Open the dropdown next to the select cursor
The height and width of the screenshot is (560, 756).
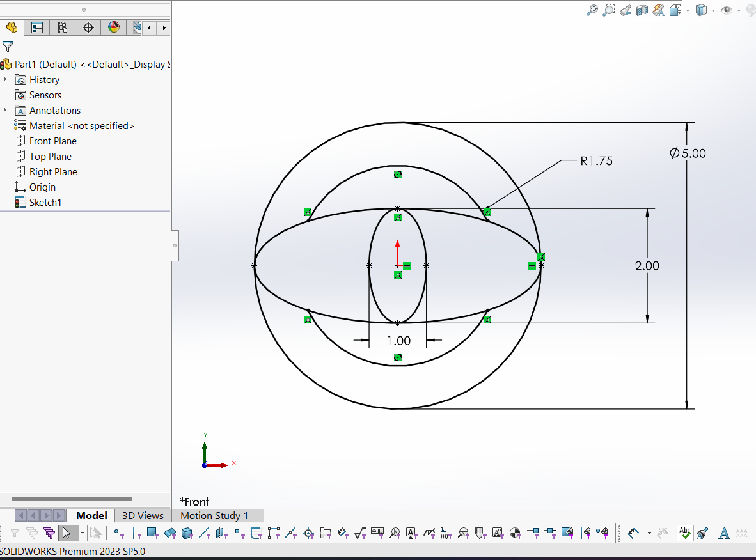pyautogui.click(x=83, y=533)
